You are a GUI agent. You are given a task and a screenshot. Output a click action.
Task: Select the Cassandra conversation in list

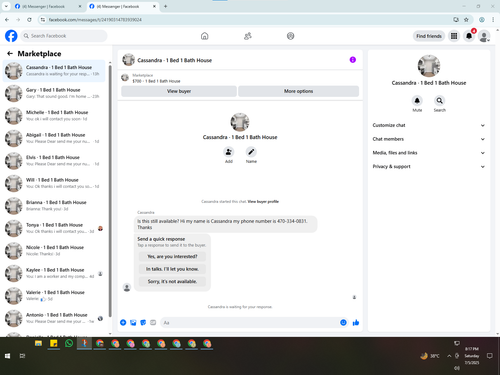point(54,71)
